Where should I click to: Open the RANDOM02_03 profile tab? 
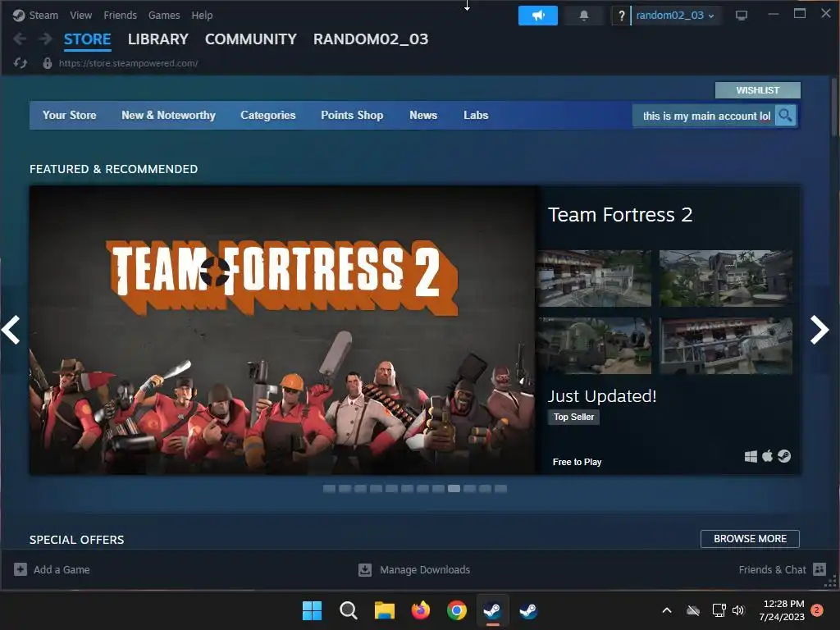pos(371,39)
